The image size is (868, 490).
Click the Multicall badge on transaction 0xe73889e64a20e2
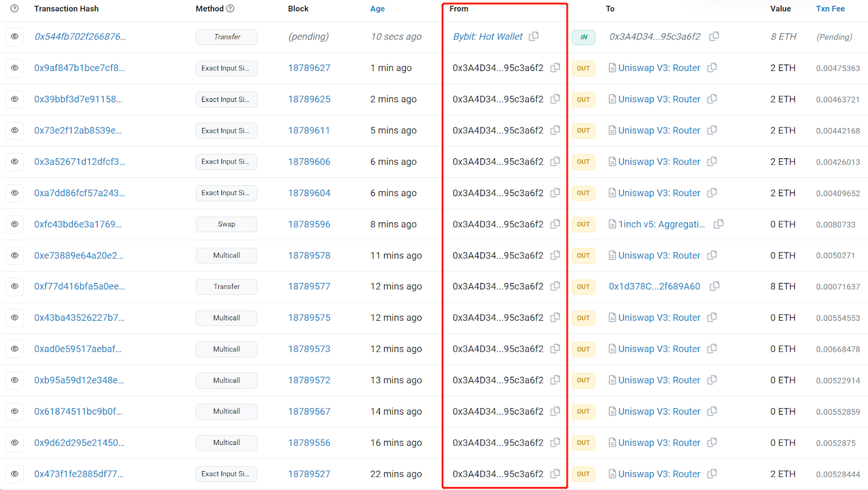226,255
